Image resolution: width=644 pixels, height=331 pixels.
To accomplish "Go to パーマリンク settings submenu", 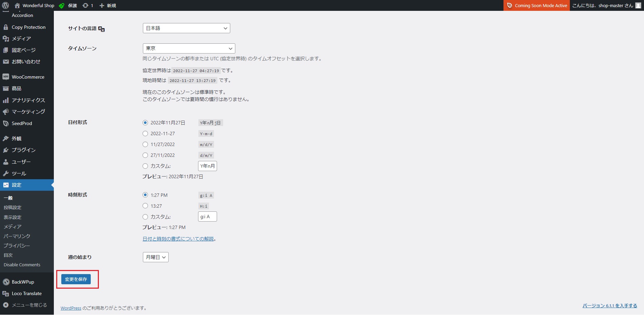I will 17,236.
